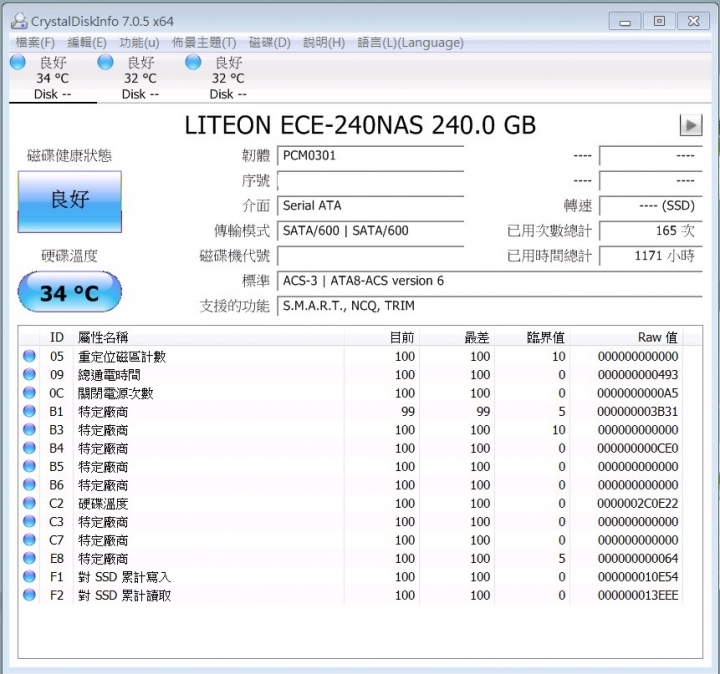
Task: Click the 支援的功能 S.M.A.R.T. features field
Action: point(489,306)
